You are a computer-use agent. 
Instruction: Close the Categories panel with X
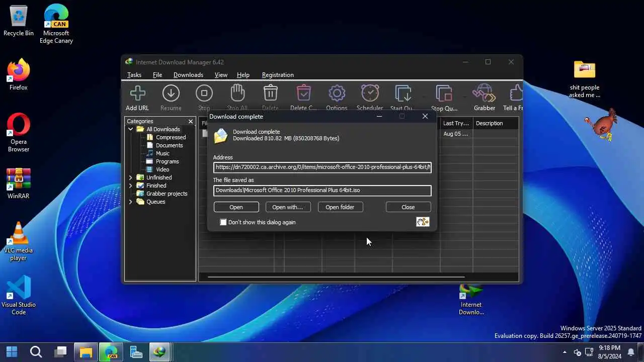click(x=191, y=121)
